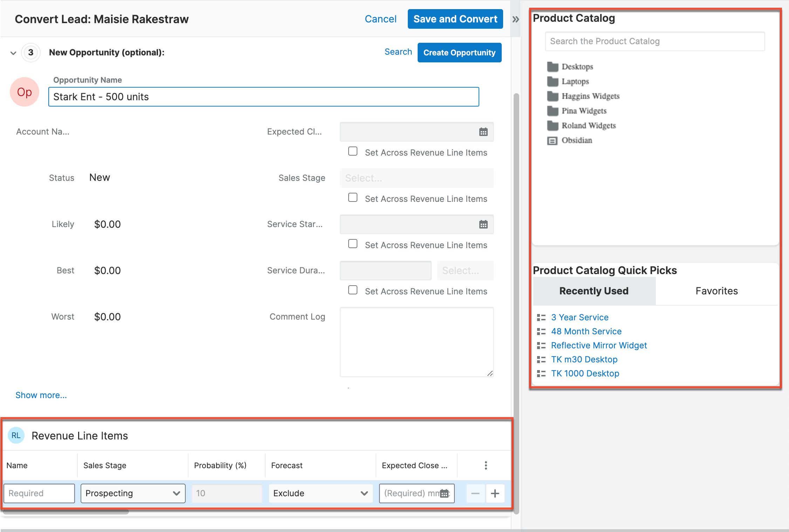The height and width of the screenshot is (532, 789).
Task: Click the minus icon to remove line item
Action: tap(475, 493)
